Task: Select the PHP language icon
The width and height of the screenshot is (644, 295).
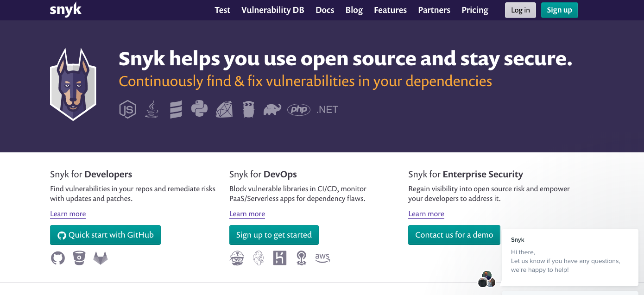Action: point(299,110)
